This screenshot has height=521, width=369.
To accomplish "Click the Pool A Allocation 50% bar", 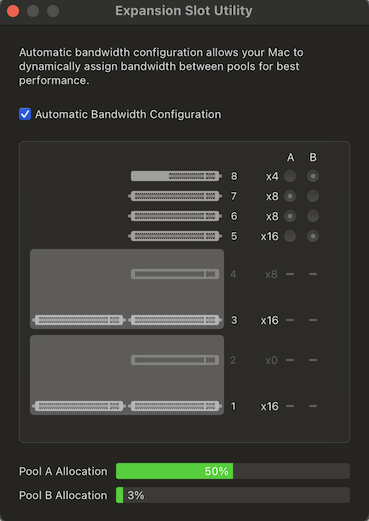I will (x=233, y=471).
